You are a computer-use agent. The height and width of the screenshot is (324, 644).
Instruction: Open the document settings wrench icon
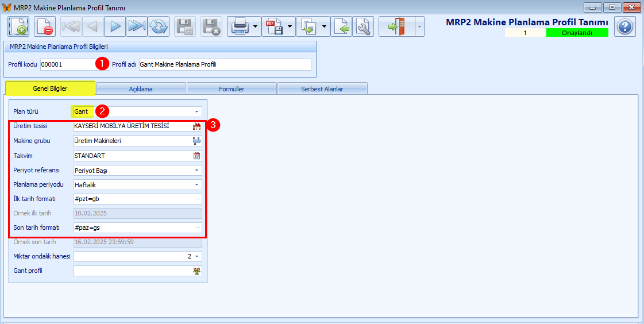[363, 26]
